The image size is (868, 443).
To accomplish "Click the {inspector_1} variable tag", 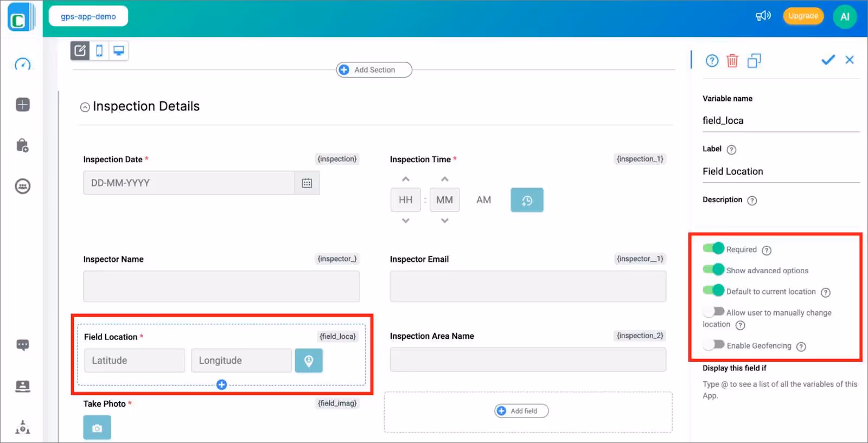I will coord(640,259).
